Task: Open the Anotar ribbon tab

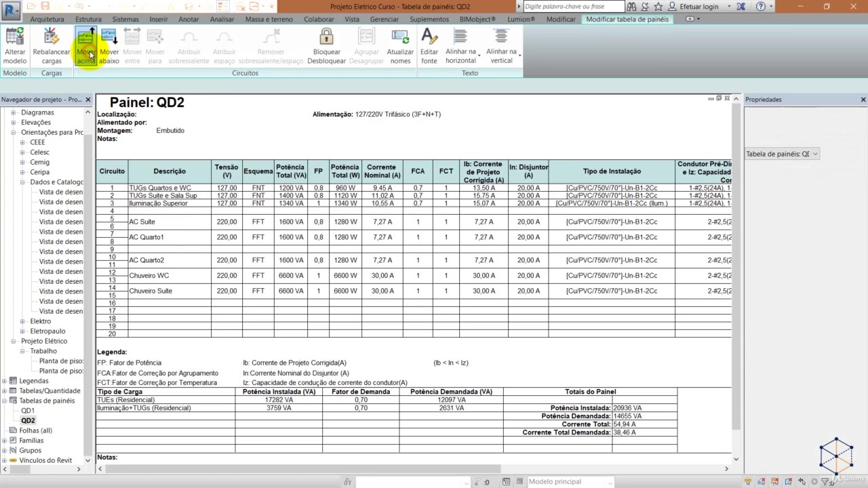Action: (189, 19)
